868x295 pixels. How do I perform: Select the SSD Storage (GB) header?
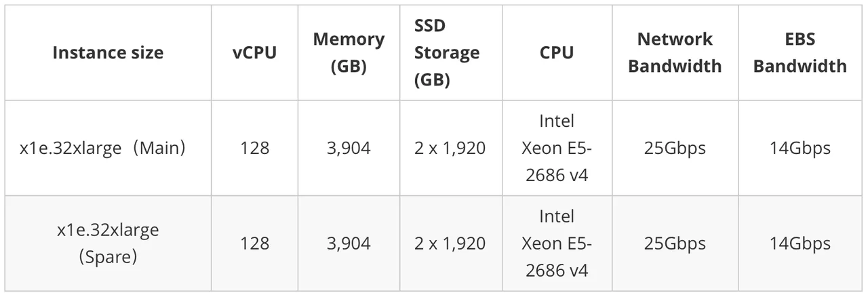[x=447, y=53]
